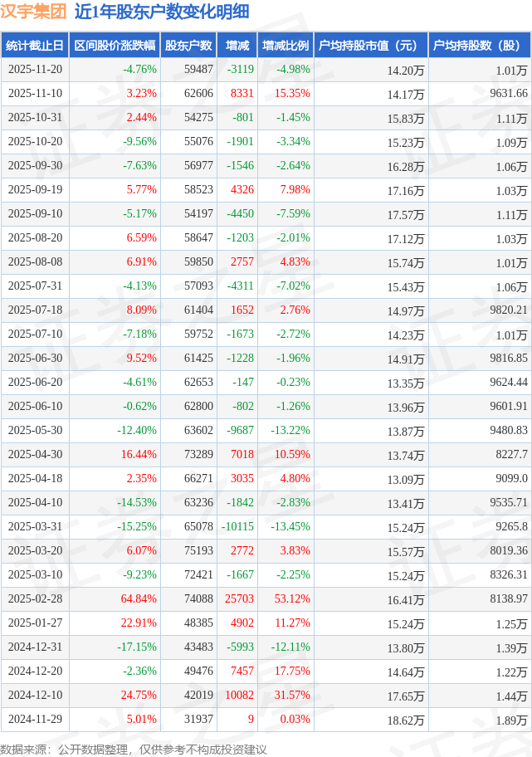The image size is (532, 757).
Task: Click the 户均持股数（股） header
Action: [x=480, y=46]
